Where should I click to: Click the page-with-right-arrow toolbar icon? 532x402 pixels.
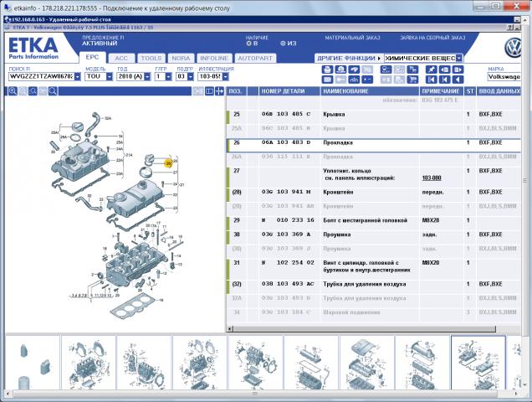tap(458, 70)
